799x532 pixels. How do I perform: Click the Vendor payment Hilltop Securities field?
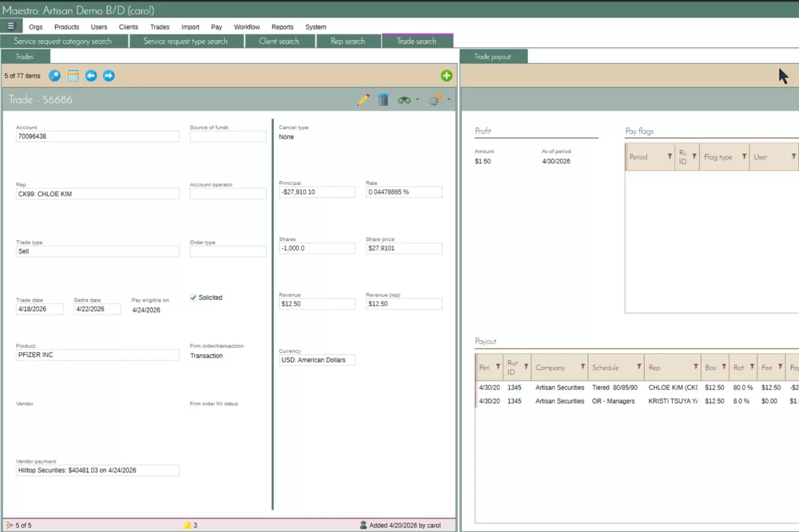point(98,470)
